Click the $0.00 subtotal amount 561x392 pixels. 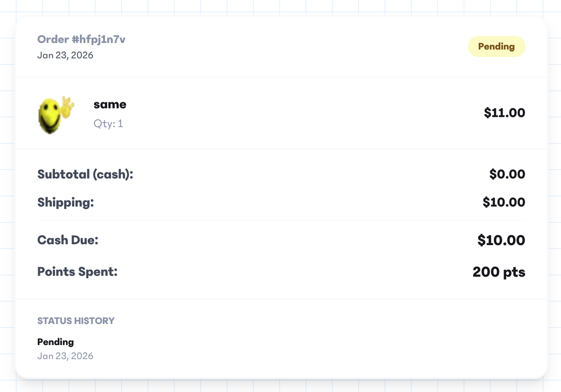tap(507, 175)
